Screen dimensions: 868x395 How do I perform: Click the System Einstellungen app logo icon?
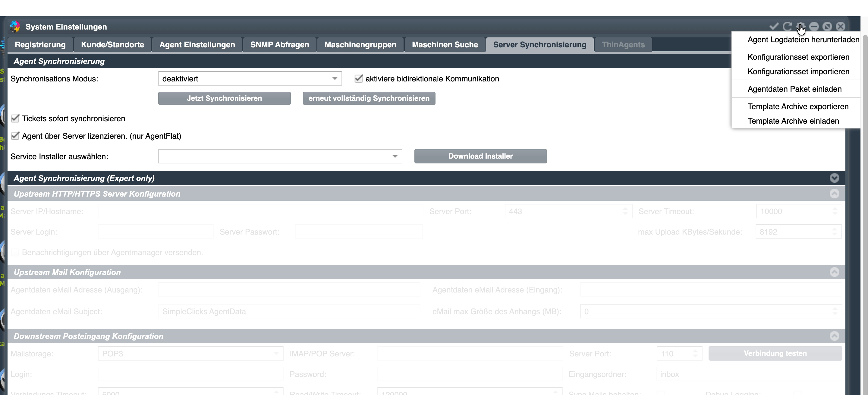[15, 26]
